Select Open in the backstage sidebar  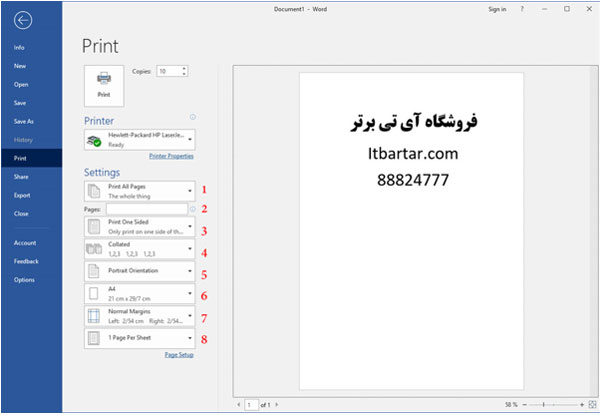coord(21,85)
